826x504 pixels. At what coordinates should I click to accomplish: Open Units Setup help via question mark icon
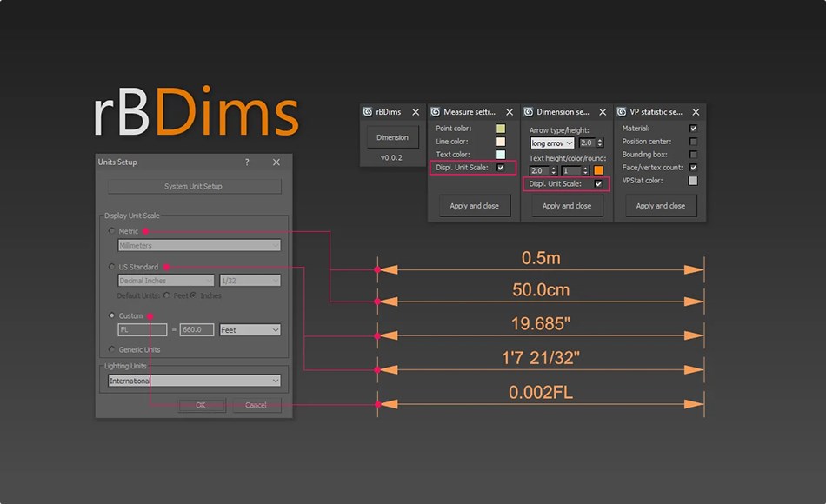pos(247,162)
